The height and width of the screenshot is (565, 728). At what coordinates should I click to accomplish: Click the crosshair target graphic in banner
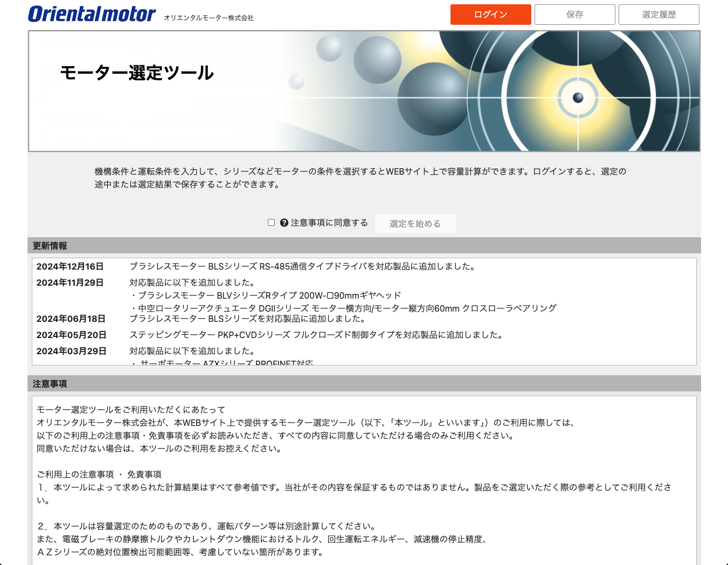(578, 98)
